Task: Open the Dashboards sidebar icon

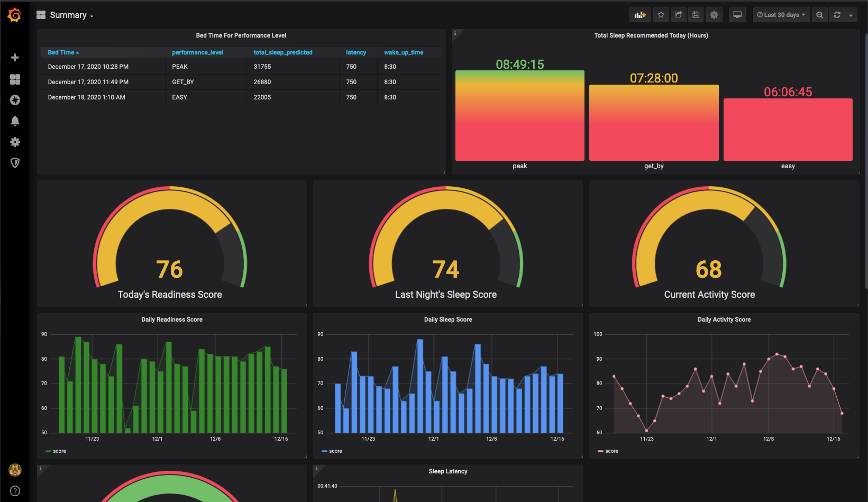Action: pos(15,79)
